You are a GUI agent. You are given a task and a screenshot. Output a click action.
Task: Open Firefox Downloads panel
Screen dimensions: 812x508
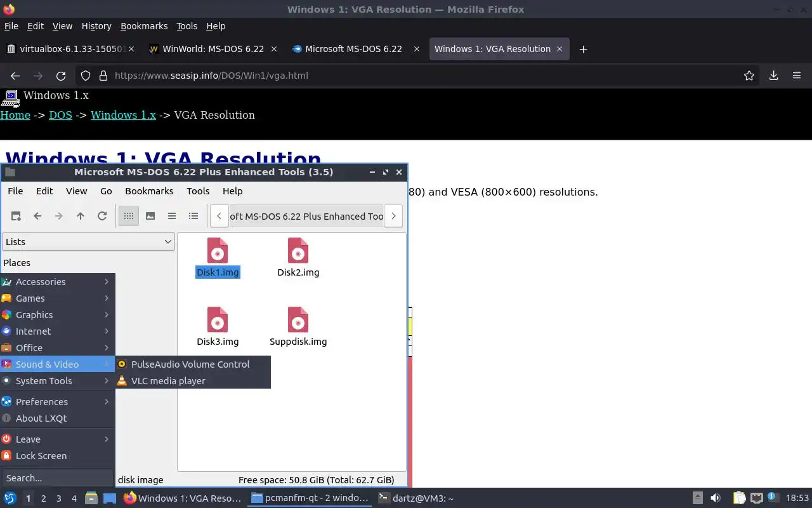774,76
